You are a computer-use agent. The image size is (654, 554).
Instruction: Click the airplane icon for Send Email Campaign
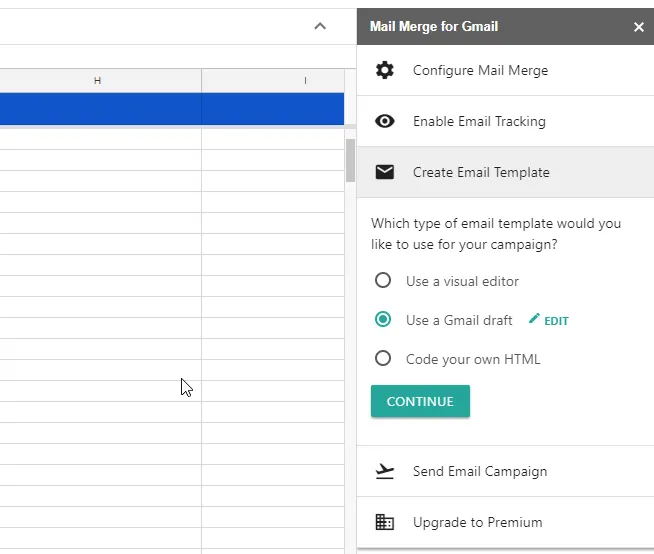(x=385, y=471)
